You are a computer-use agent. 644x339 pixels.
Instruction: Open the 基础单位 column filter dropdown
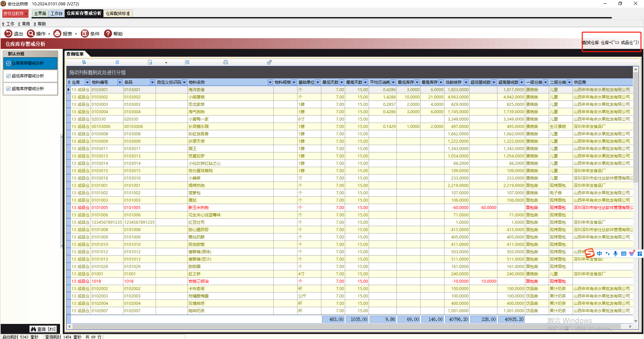tap(318, 82)
